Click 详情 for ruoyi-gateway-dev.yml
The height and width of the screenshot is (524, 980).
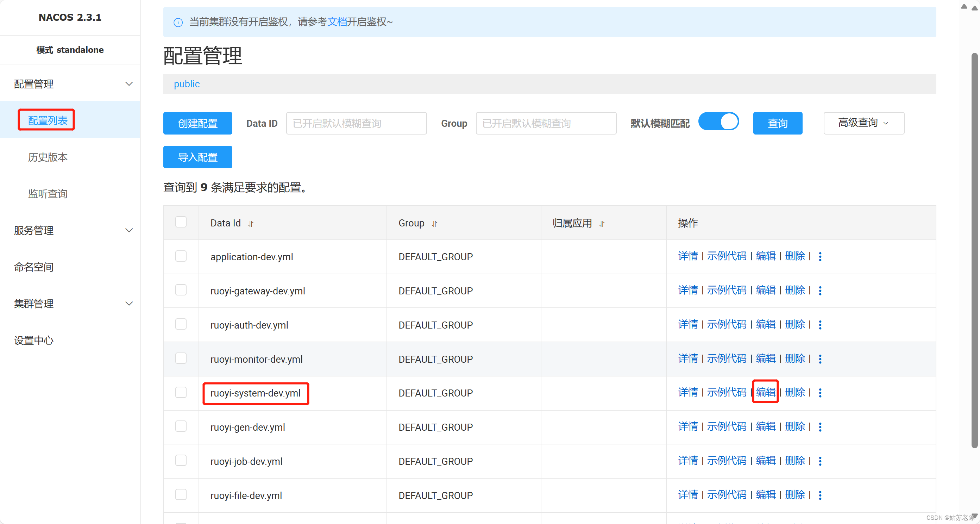click(x=688, y=290)
